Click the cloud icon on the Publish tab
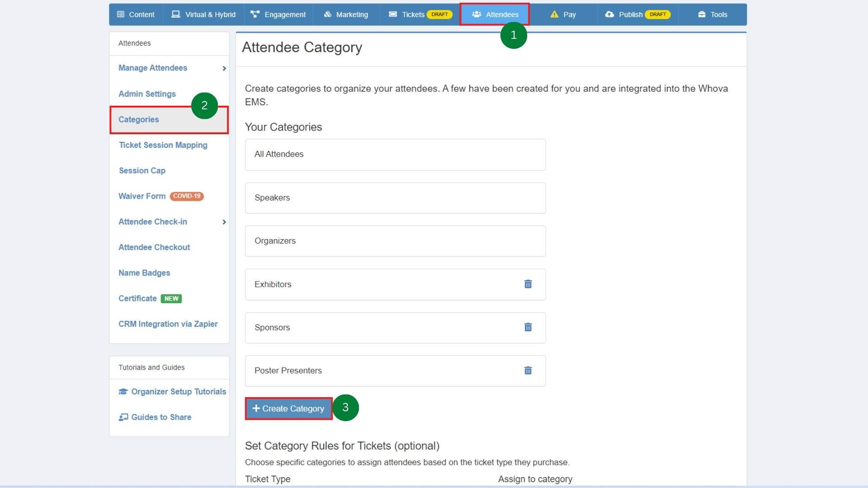The image size is (868, 488). [609, 14]
